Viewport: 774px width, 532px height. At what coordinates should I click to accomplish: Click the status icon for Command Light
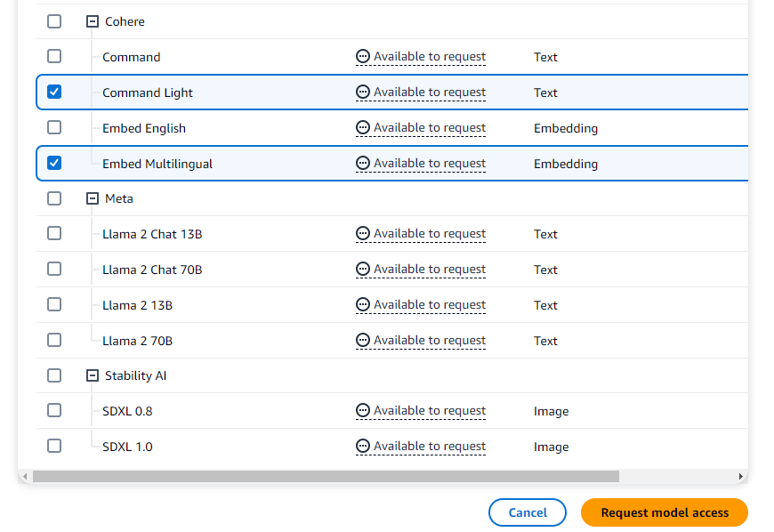[x=363, y=92]
